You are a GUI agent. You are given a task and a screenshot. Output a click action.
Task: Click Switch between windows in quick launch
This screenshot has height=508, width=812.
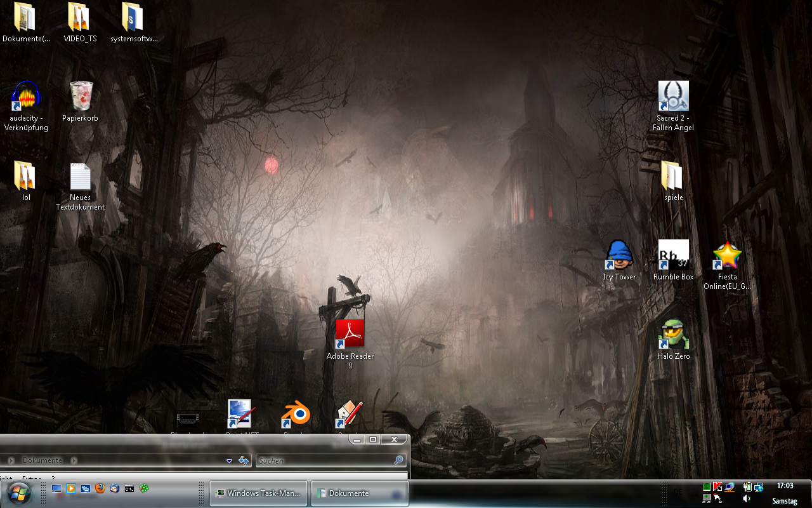86,488
